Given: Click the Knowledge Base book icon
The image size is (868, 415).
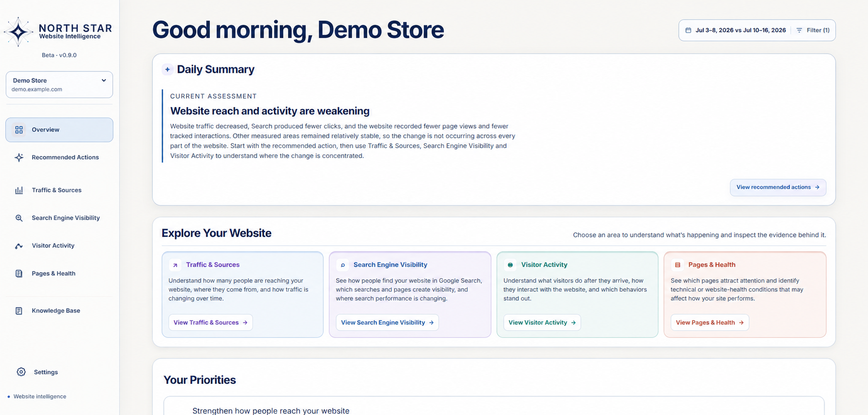Looking at the screenshot, I should 19,311.
